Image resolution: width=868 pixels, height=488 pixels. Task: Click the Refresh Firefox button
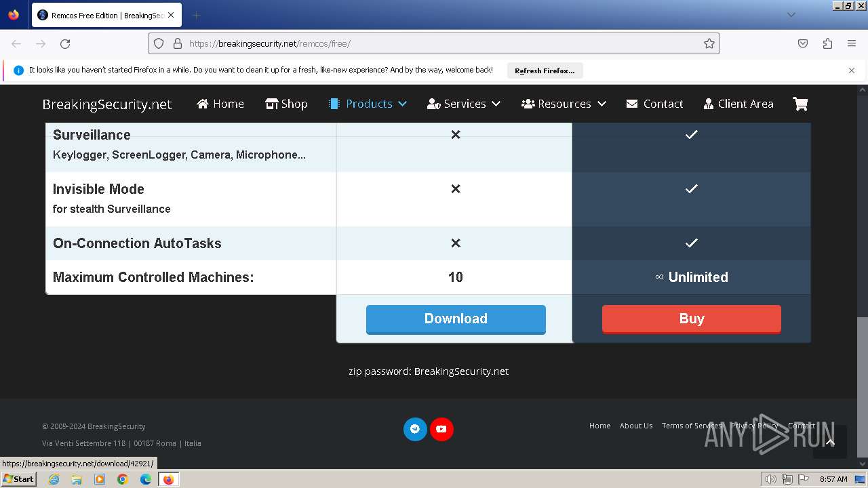[x=545, y=70]
